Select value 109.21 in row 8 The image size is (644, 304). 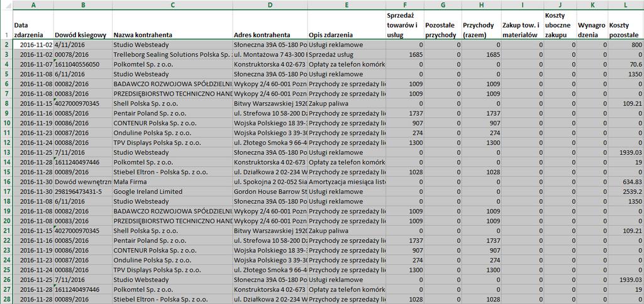[x=626, y=103]
